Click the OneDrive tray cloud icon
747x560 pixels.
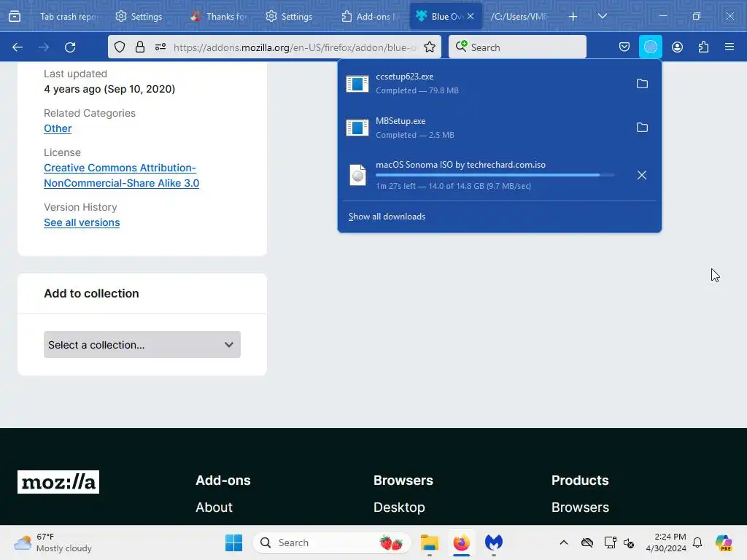tap(587, 542)
